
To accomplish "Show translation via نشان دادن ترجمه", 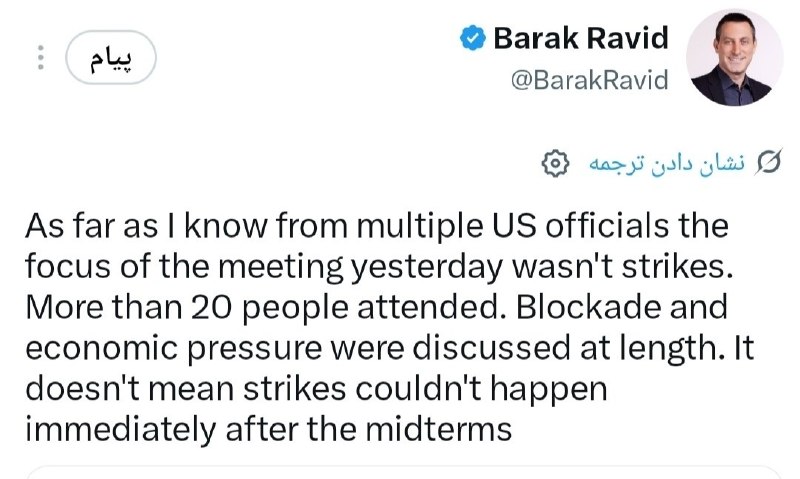I will click(667, 163).
